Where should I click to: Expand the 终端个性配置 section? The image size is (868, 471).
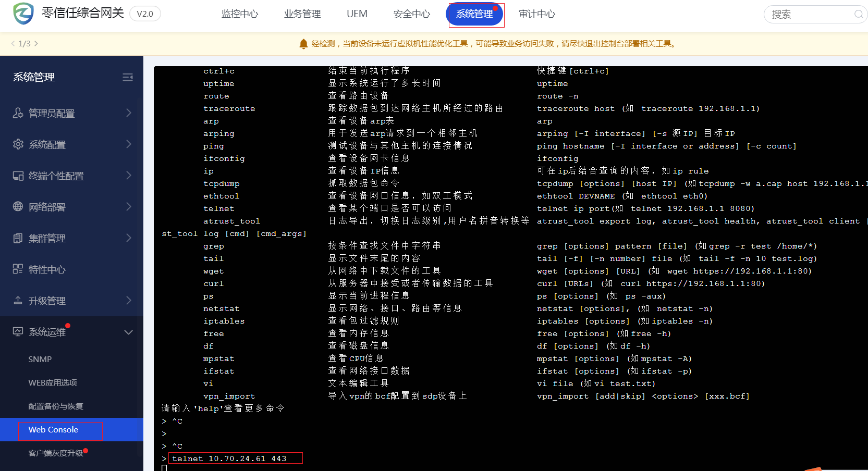(129, 176)
